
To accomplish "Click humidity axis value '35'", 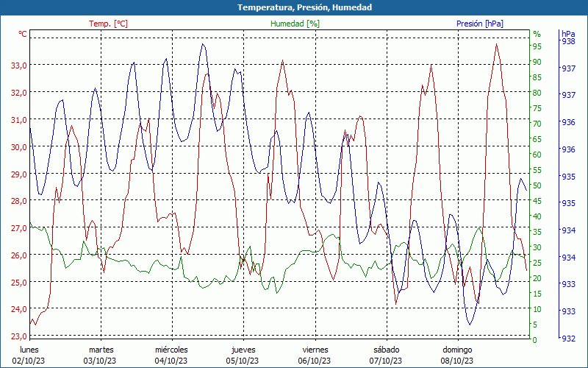I will (537, 232).
